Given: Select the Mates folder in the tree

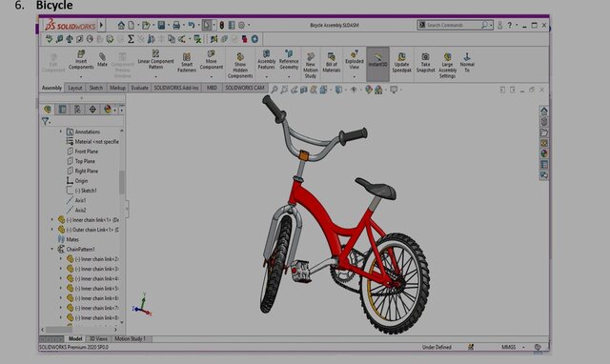Looking at the screenshot, I should coord(72,239).
